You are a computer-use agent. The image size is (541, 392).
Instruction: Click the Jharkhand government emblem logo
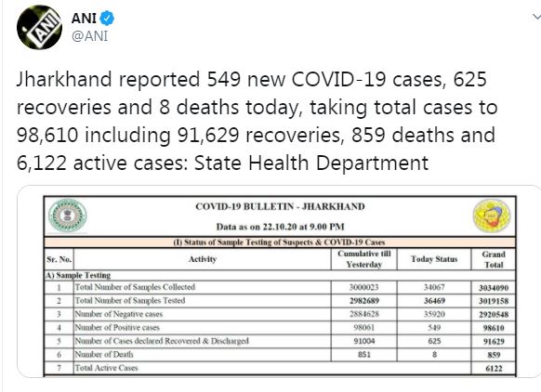pyautogui.click(x=67, y=216)
